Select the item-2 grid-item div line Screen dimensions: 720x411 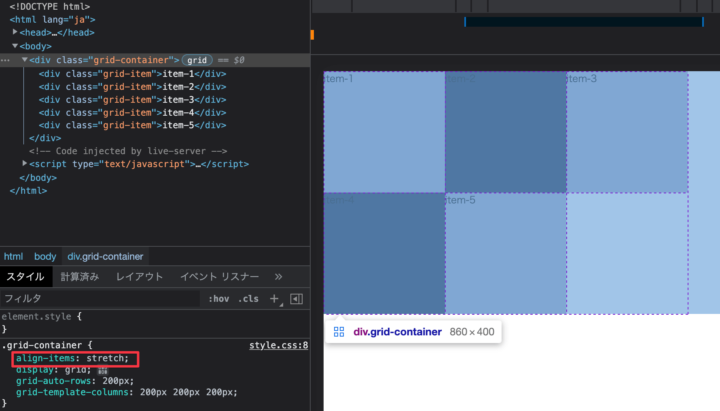132,86
